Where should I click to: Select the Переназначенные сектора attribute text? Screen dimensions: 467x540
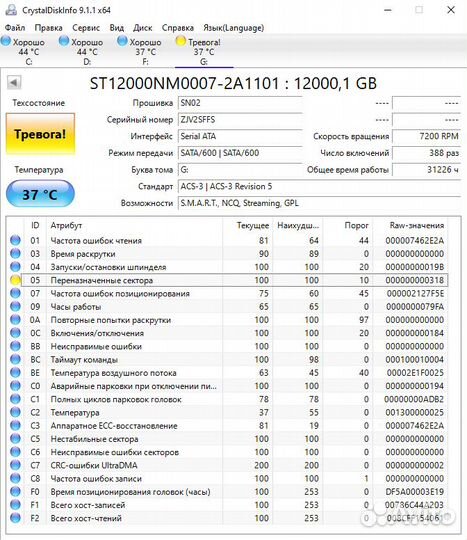[x=102, y=280]
